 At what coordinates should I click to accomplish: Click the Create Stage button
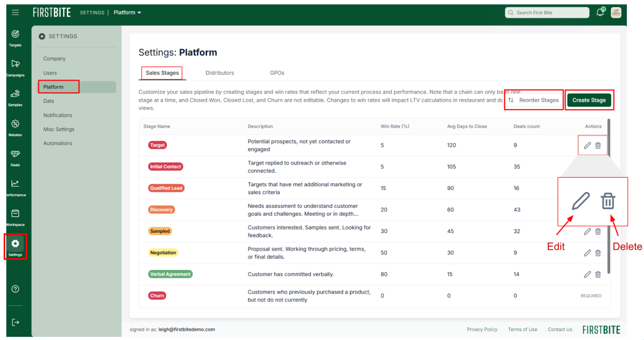(x=589, y=100)
